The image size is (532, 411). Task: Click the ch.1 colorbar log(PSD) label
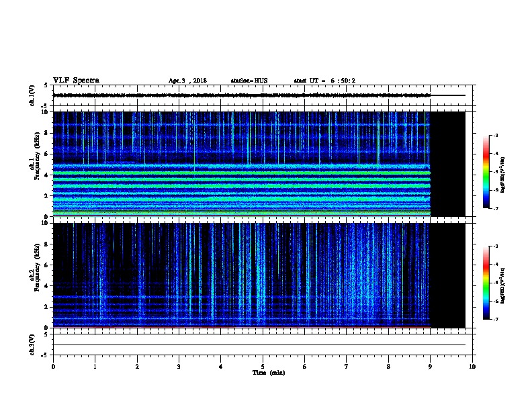[x=503, y=175]
